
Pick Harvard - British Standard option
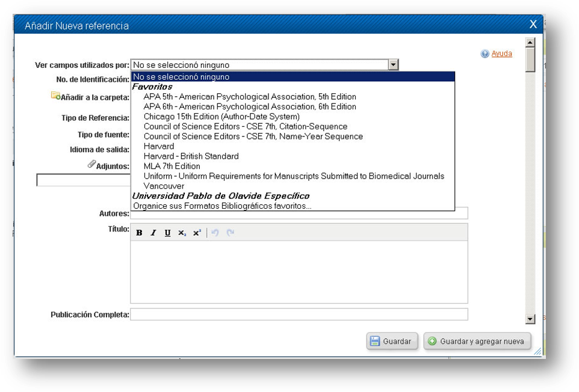click(x=191, y=156)
